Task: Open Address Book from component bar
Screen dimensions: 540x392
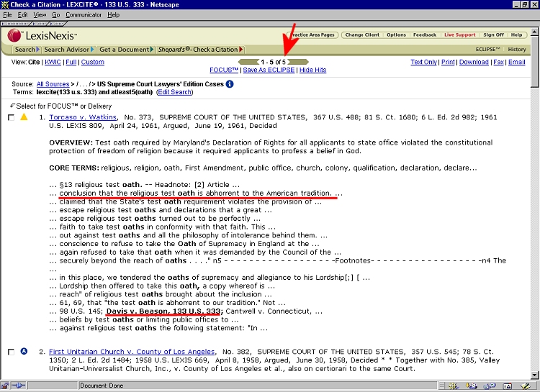Action: (x=508, y=386)
